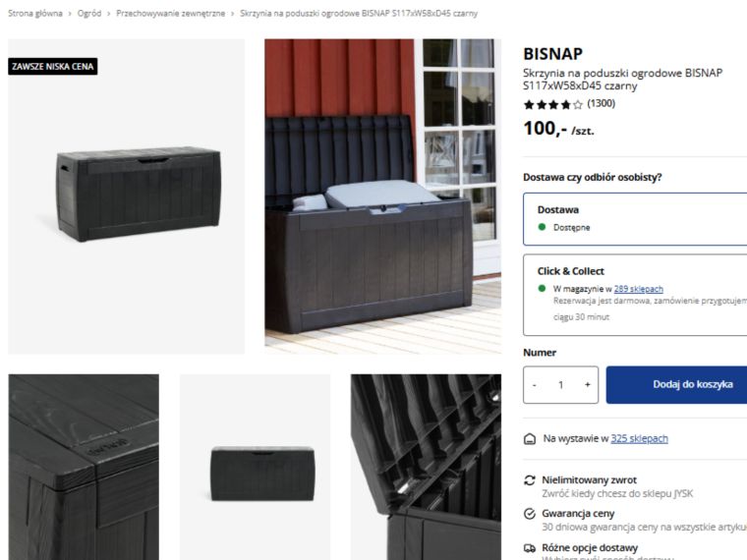View patio photo with open storage box
747x560 pixels.
[383, 196]
